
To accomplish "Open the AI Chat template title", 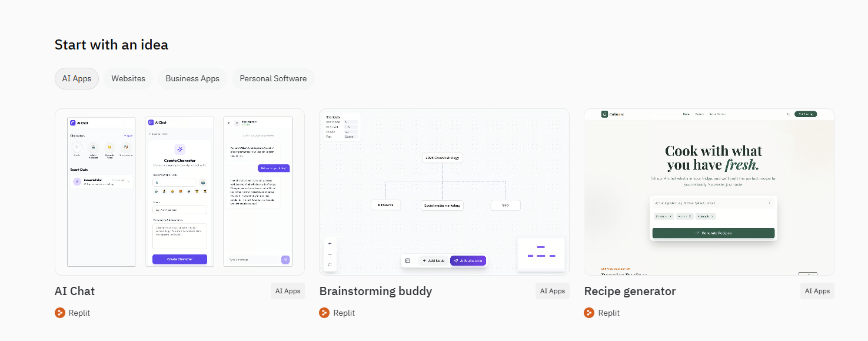I will (x=75, y=291).
